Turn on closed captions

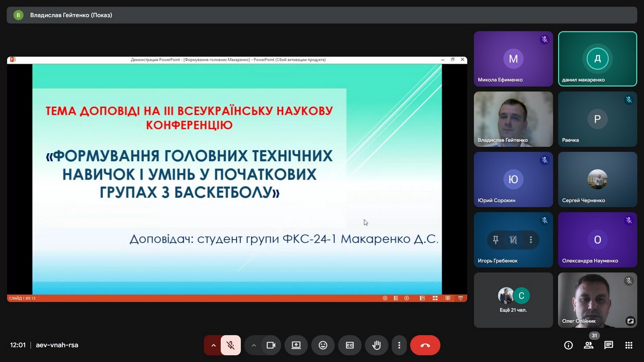[x=350, y=345]
